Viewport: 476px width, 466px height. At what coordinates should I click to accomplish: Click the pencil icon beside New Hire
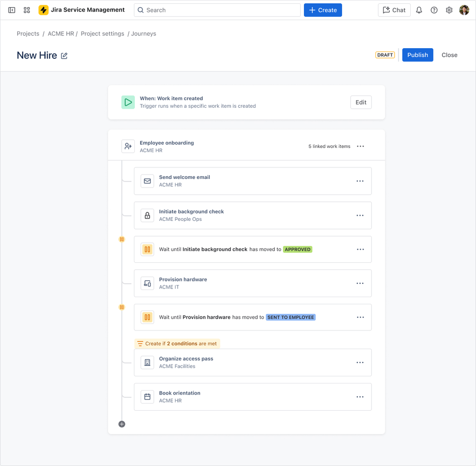(64, 56)
